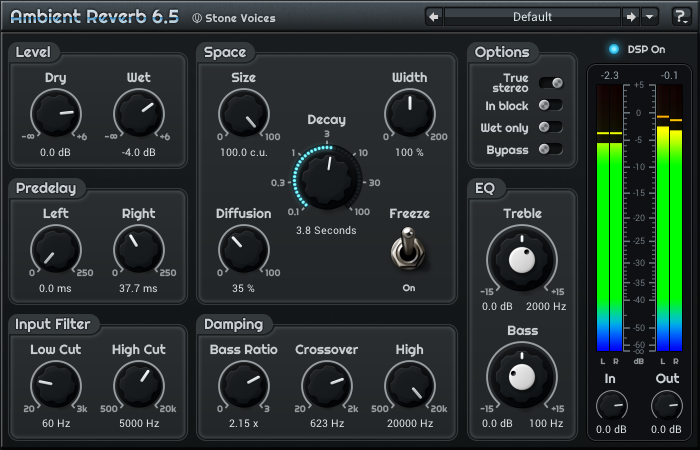
Task: Click the Size knob
Action: 244,113
